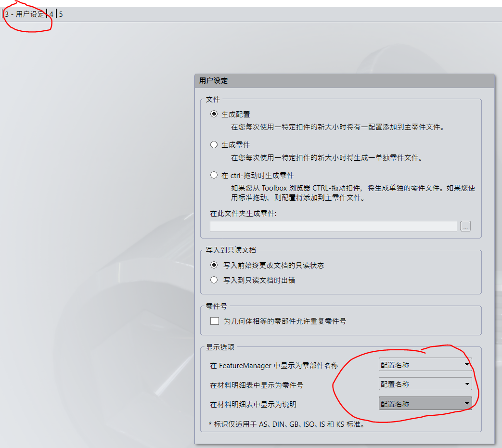Image resolution: width=502 pixels, height=448 pixels.
Task: Select 写入到只读文档时出错 option
Action: [x=214, y=280]
